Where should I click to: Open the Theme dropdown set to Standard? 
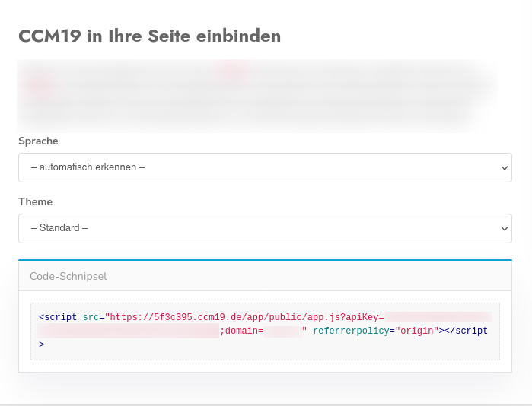[x=265, y=228]
